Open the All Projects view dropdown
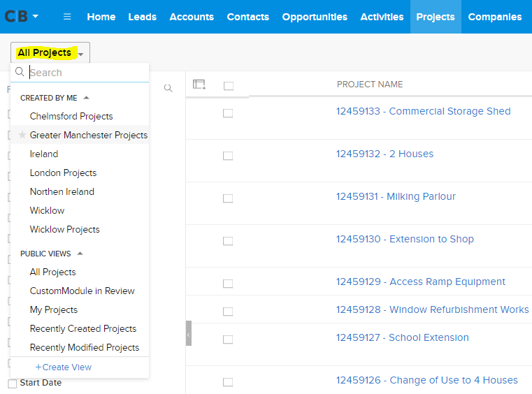 (50, 53)
